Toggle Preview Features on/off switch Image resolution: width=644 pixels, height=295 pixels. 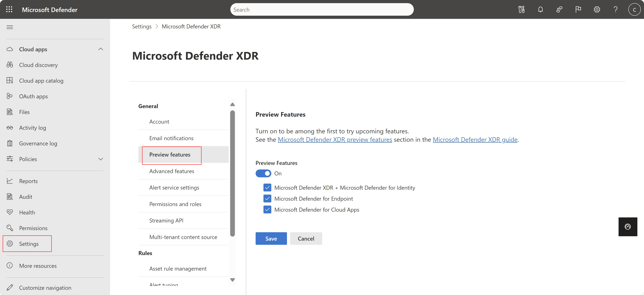point(263,173)
